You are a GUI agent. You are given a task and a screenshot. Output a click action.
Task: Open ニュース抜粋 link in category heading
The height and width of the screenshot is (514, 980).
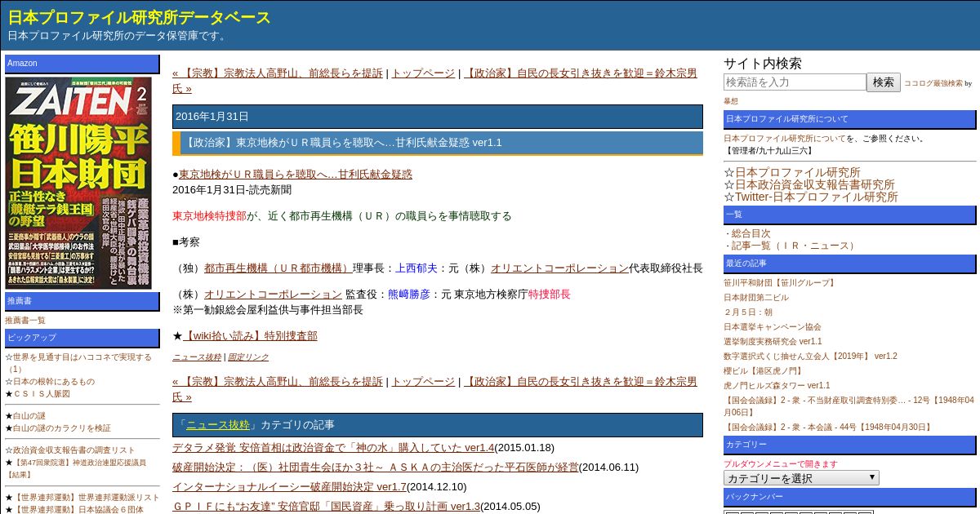(218, 425)
